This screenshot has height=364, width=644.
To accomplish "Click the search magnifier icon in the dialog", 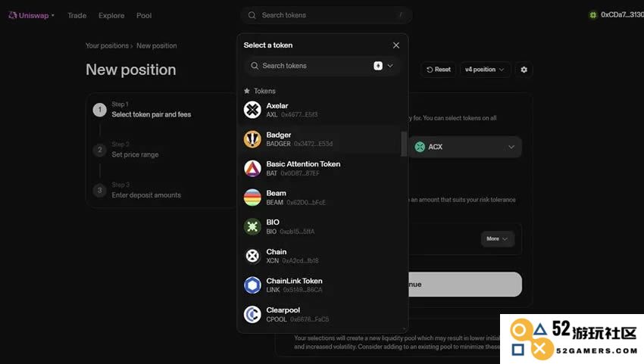I will coord(255,66).
